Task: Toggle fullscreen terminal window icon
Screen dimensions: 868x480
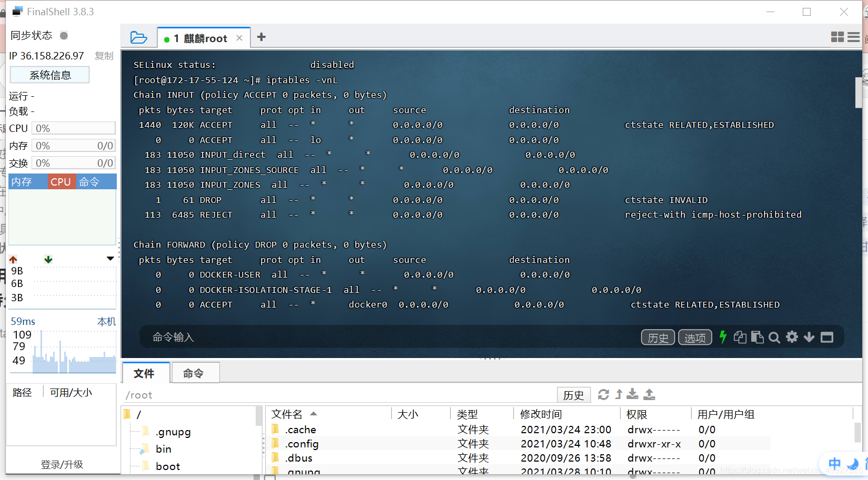Action: (x=827, y=338)
